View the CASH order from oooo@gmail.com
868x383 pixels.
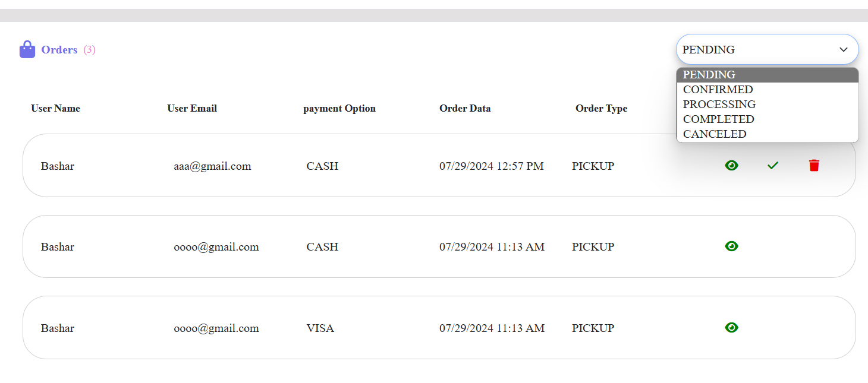tap(732, 246)
